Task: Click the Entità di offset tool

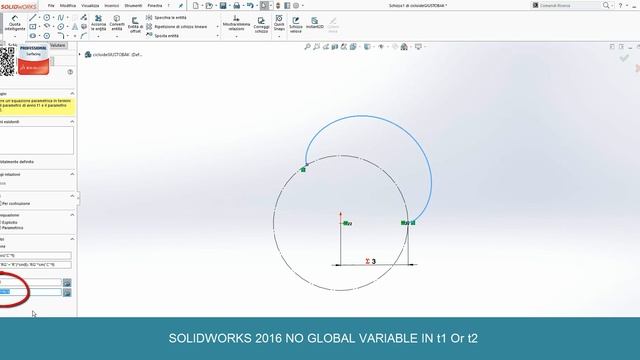Action: coord(135,24)
